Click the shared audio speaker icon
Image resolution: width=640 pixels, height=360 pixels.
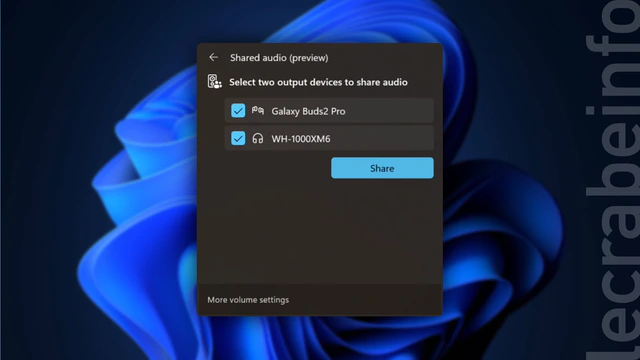[214, 82]
